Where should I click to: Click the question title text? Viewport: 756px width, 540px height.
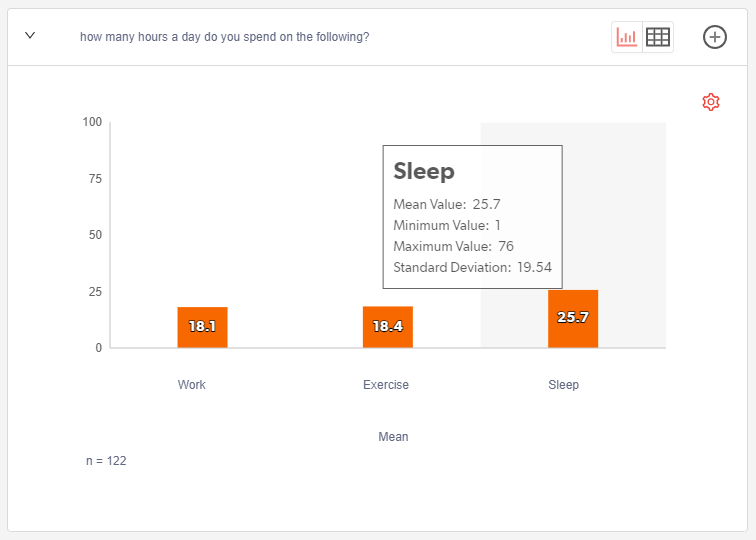tap(224, 37)
